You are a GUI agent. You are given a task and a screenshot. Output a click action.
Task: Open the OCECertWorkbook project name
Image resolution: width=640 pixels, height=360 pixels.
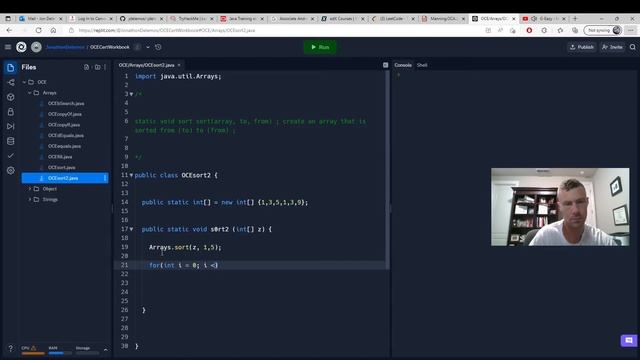[110, 47]
